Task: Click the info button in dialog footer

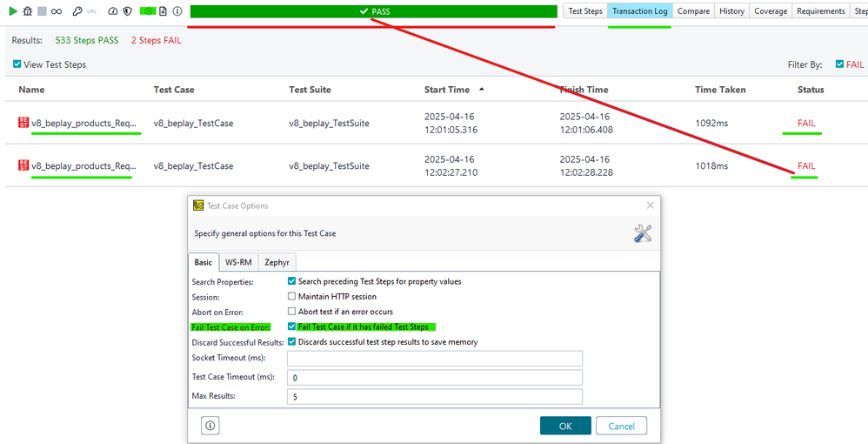Action: click(210, 426)
